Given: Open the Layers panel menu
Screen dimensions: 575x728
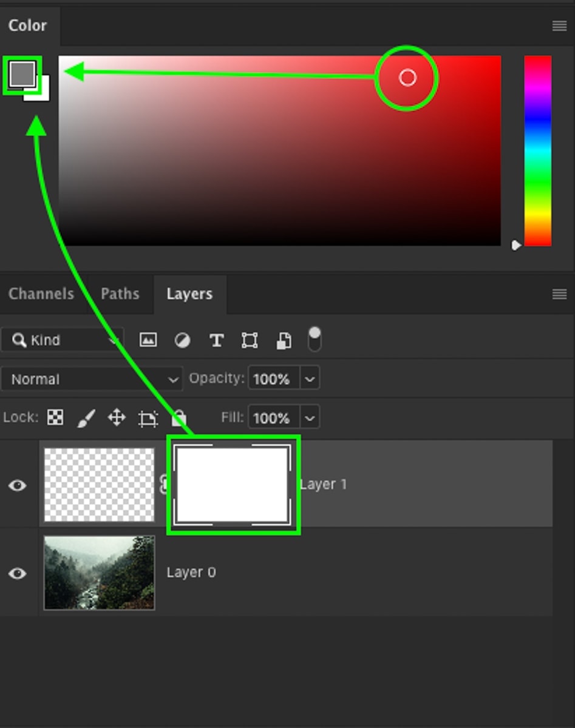Looking at the screenshot, I should click(x=559, y=294).
